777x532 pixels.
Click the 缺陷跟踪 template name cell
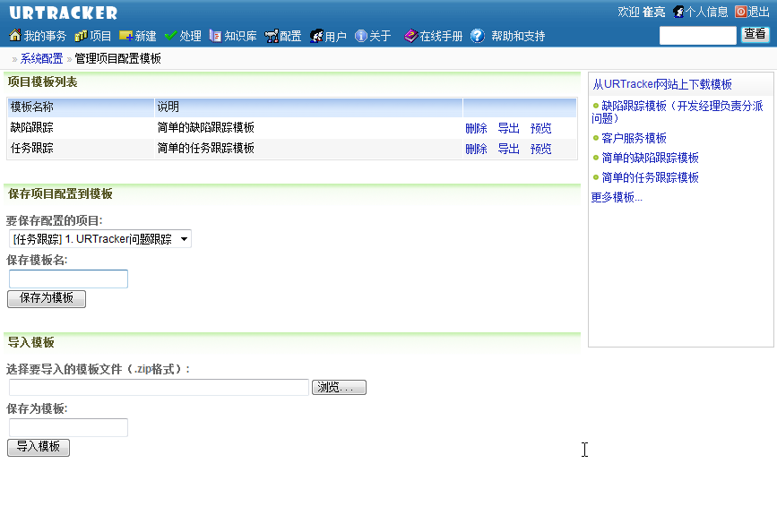click(x=81, y=128)
